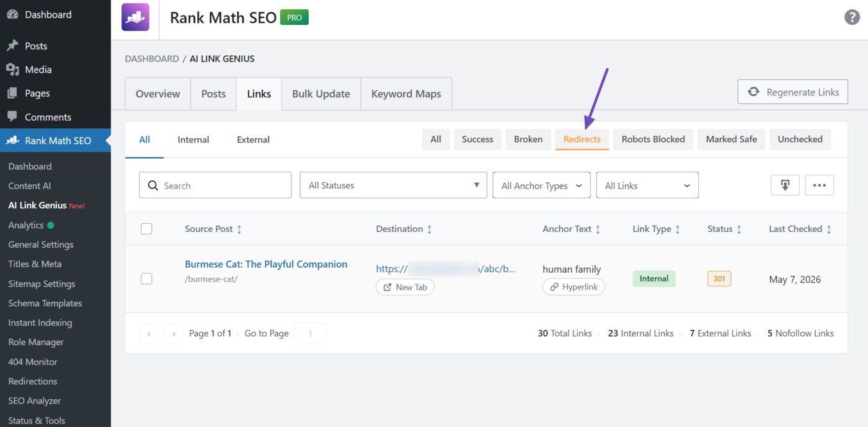Open Role Manager in the sidebar
The image size is (868, 427).
[x=36, y=342]
